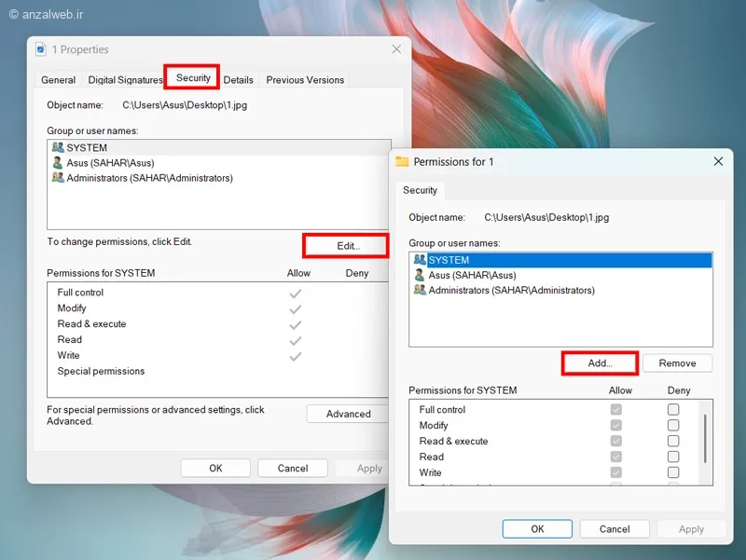
Task: Toggle Allow checkbox for Full control
Action: point(616,409)
